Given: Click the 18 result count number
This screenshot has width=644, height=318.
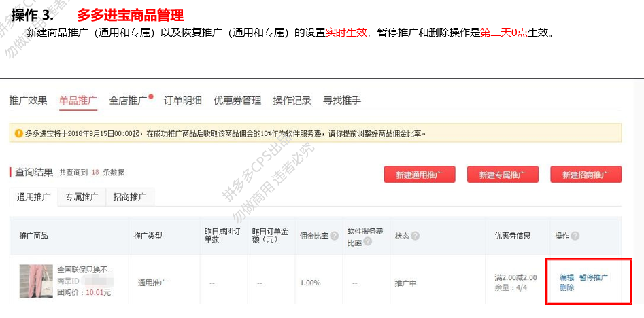Looking at the screenshot, I should (x=95, y=173).
